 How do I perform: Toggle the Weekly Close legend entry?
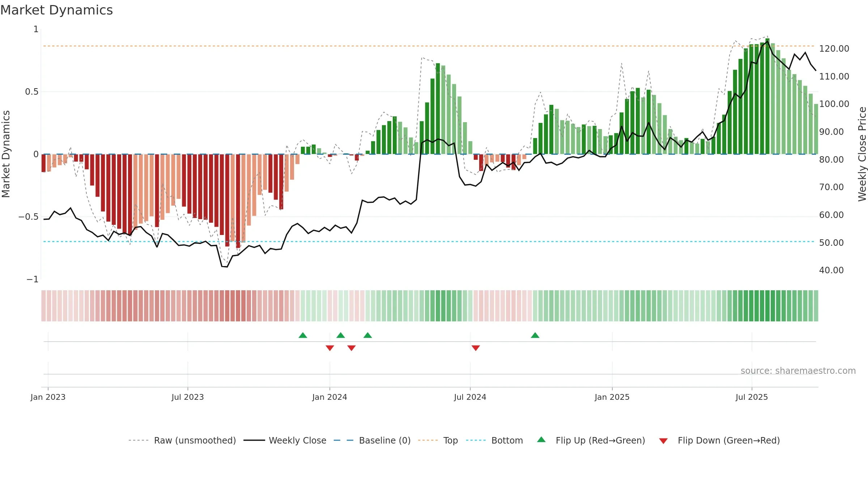pyautogui.click(x=285, y=440)
